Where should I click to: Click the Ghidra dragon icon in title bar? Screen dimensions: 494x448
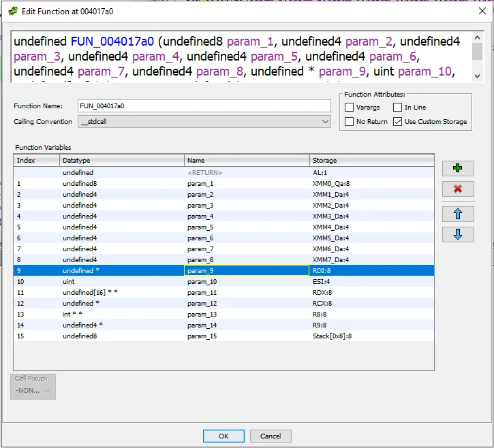pyautogui.click(x=12, y=10)
